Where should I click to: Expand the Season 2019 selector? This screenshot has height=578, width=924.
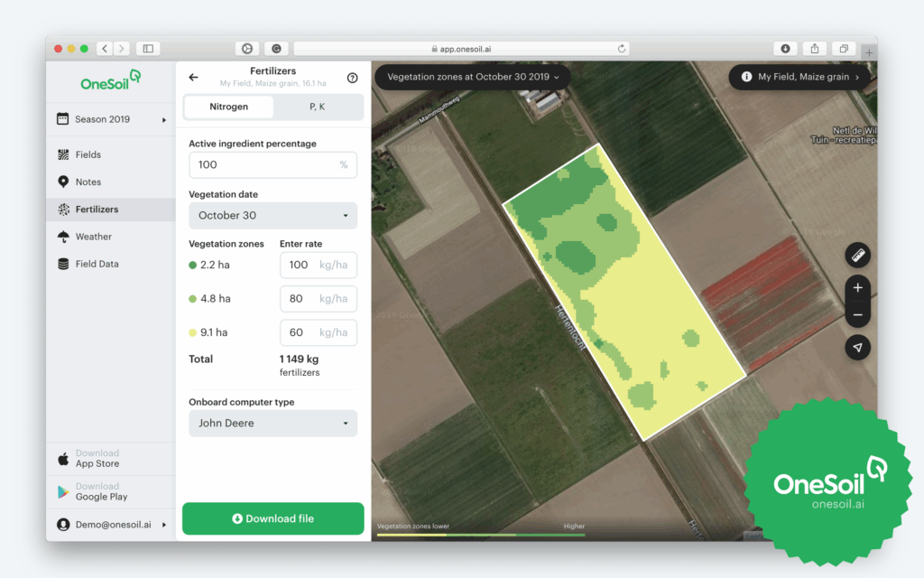(x=111, y=119)
